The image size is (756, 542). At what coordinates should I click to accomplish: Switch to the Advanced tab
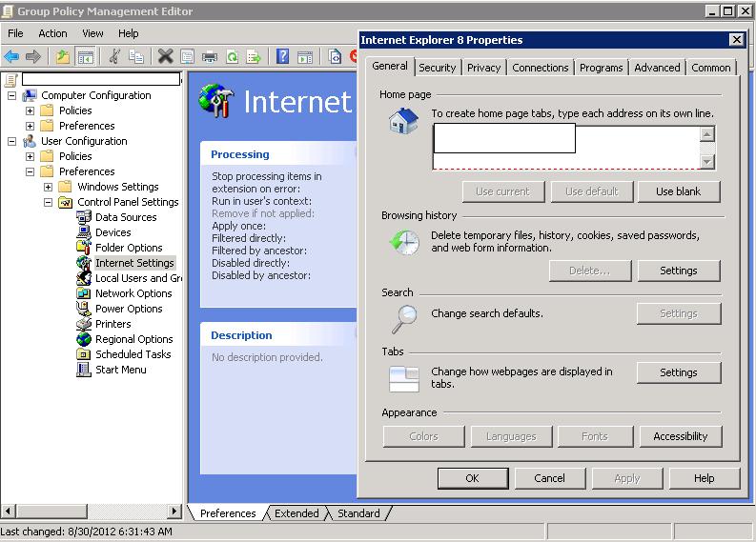coord(657,68)
